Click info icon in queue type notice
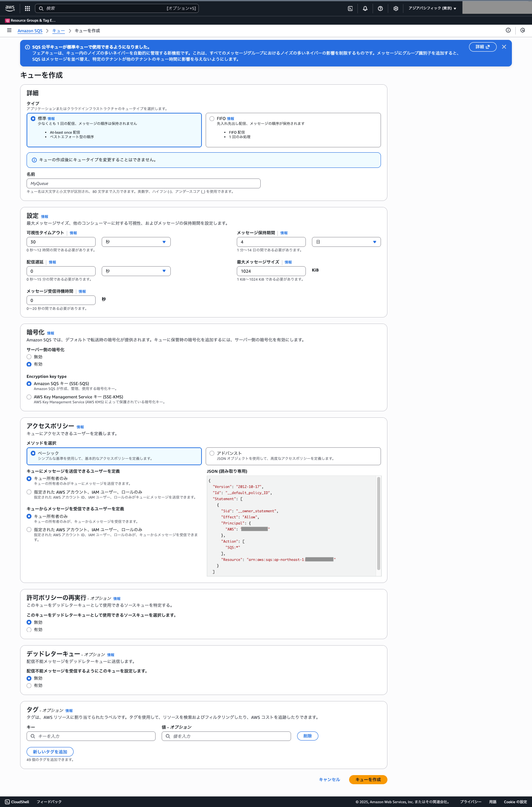Image resolution: width=532 pixels, height=807 pixels. tap(34, 160)
